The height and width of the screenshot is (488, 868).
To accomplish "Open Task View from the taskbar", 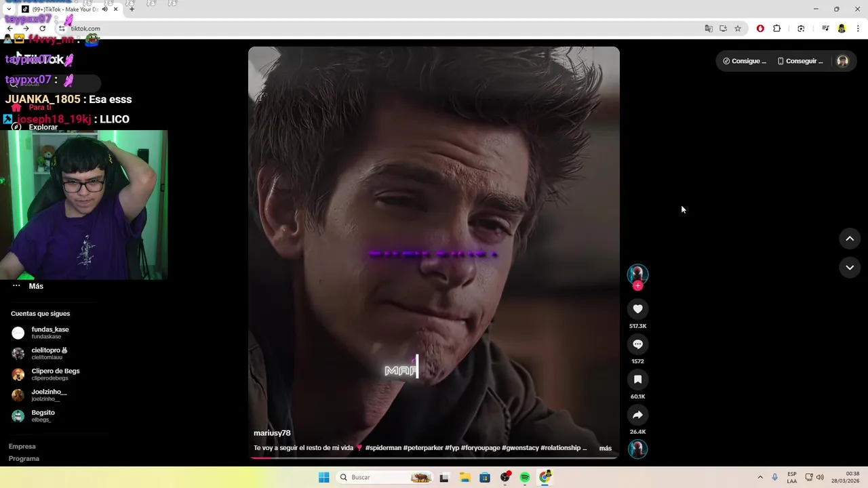I will [x=444, y=478].
